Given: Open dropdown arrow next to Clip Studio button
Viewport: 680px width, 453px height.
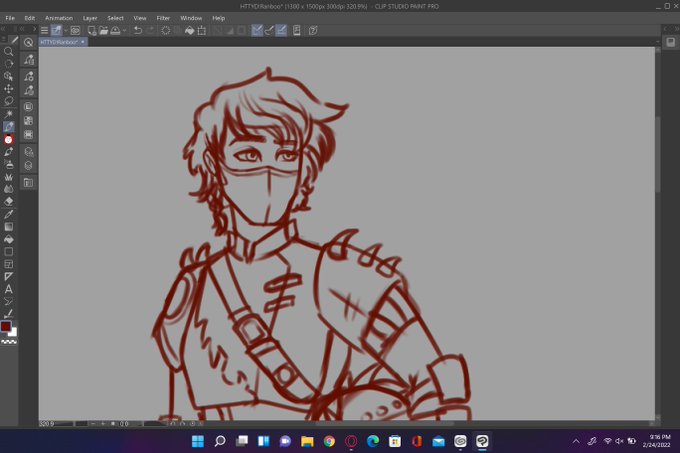Looking at the screenshot, I should tap(66, 30).
